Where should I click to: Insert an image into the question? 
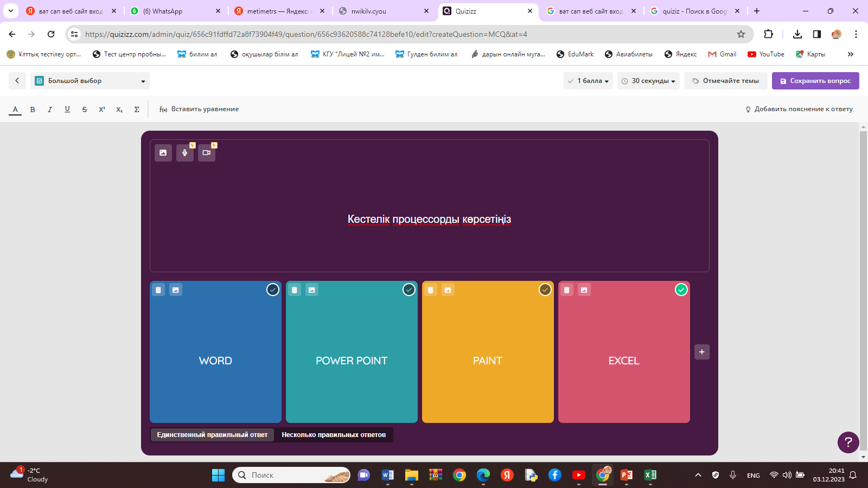[x=163, y=153]
